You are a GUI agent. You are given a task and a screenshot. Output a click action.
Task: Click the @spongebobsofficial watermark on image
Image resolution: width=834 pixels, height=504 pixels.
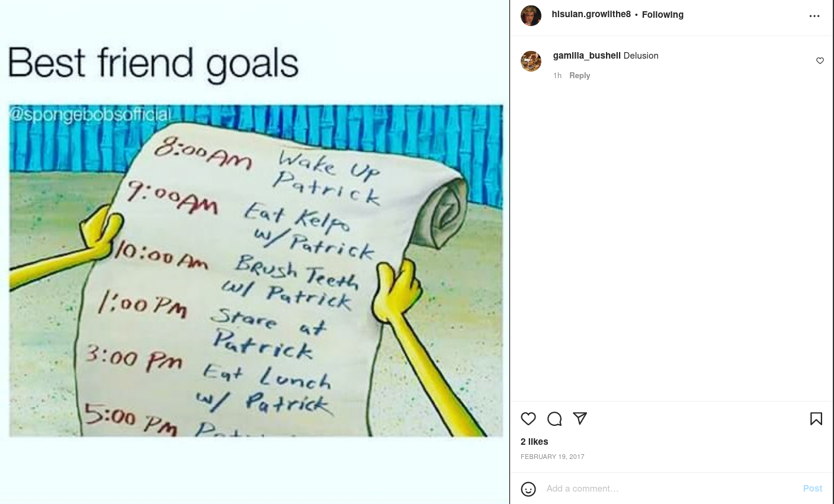pyautogui.click(x=90, y=114)
